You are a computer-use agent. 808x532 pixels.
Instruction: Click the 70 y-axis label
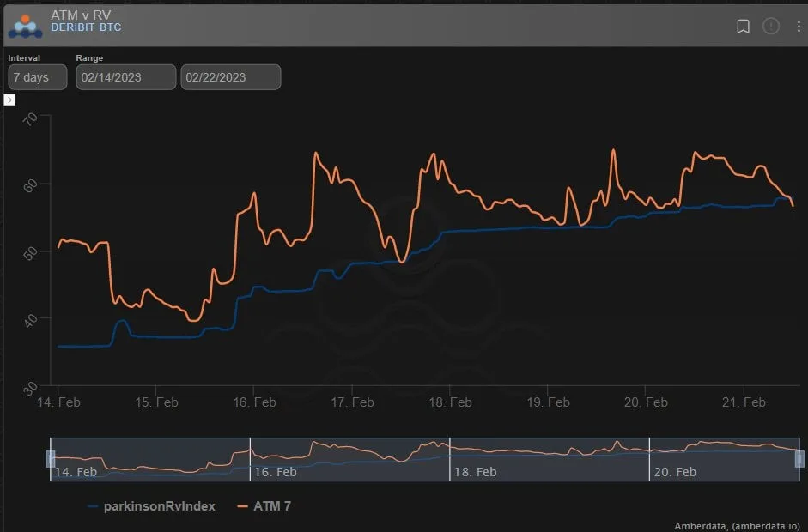point(30,118)
